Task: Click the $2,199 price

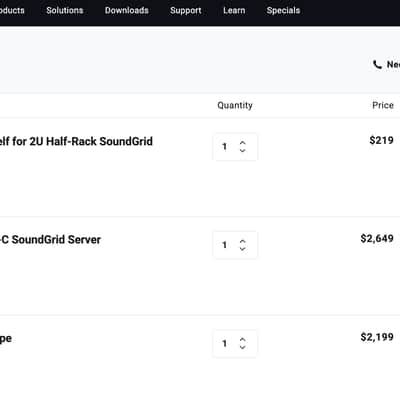Action: (x=377, y=337)
